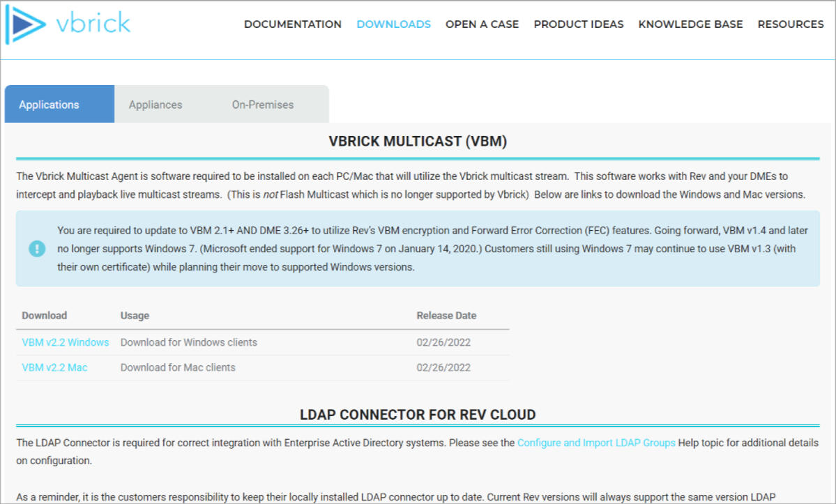The width and height of the screenshot is (836, 504).
Task: Click the Download column header
Action: tap(44, 315)
